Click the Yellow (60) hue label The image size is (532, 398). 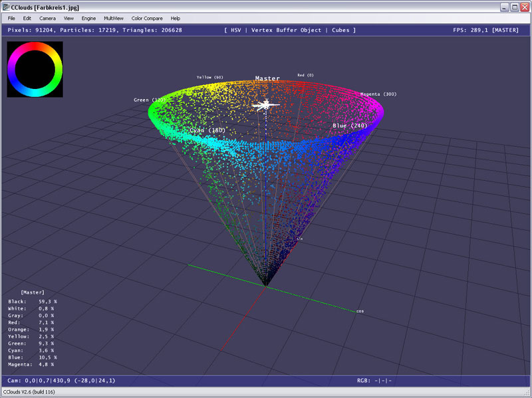209,78
